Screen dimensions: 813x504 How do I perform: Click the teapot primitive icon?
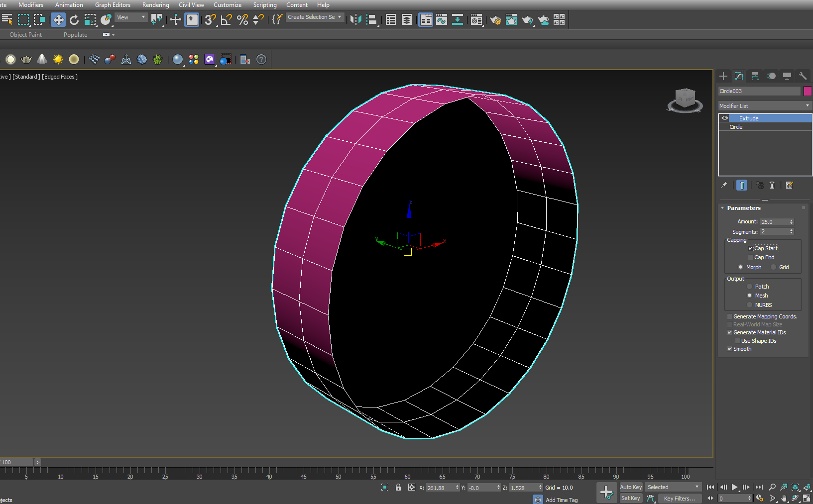click(x=26, y=60)
